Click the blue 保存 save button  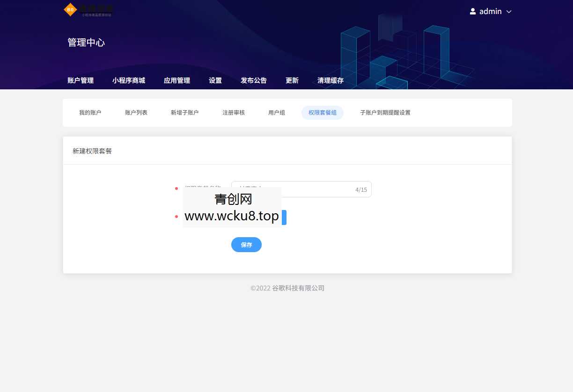coord(246,245)
